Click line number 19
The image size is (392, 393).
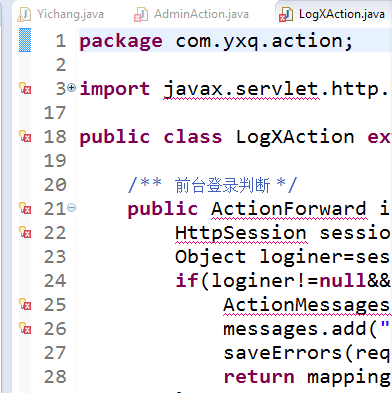pos(55,161)
